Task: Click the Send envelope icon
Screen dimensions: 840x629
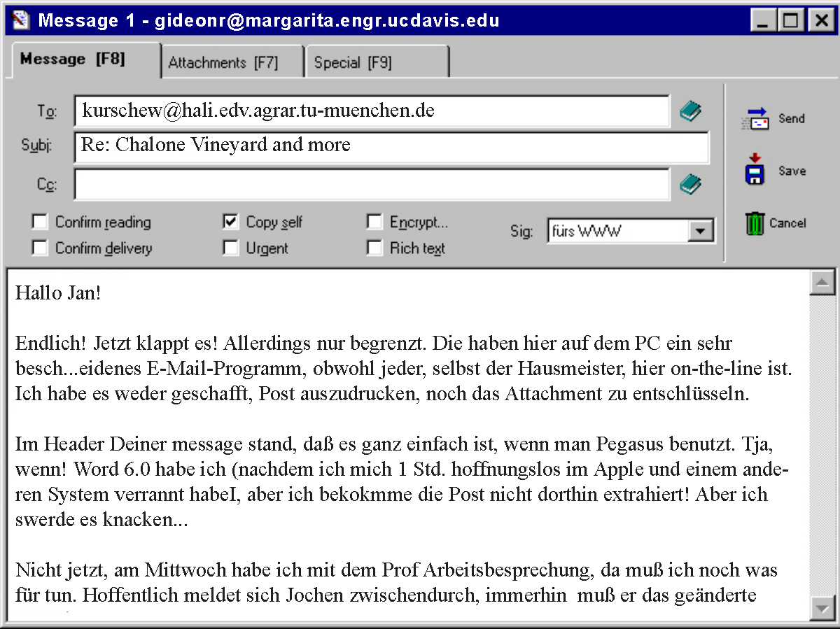Action: pyautogui.click(x=755, y=119)
